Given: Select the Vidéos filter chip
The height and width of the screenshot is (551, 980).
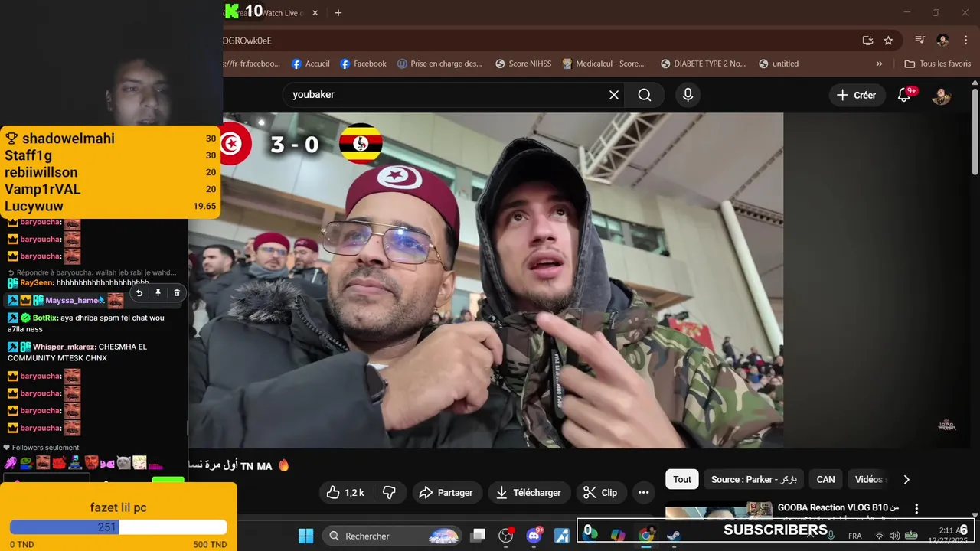Looking at the screenshot, I should (x=868, y=480).
